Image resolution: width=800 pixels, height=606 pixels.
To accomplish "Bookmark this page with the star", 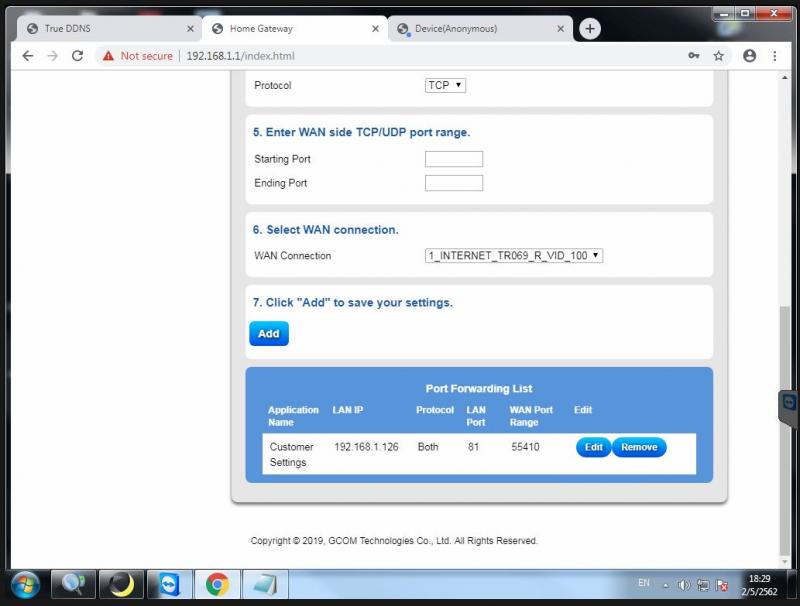I will pos(718,56).
